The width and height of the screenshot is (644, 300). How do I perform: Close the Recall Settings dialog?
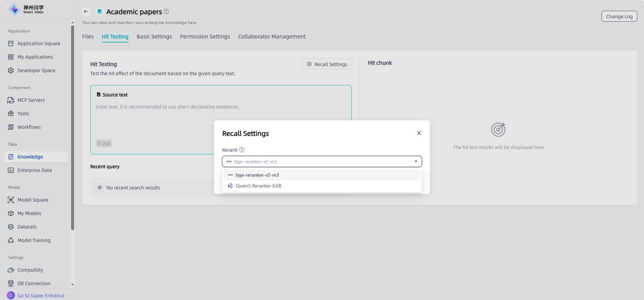coord(419,133)
